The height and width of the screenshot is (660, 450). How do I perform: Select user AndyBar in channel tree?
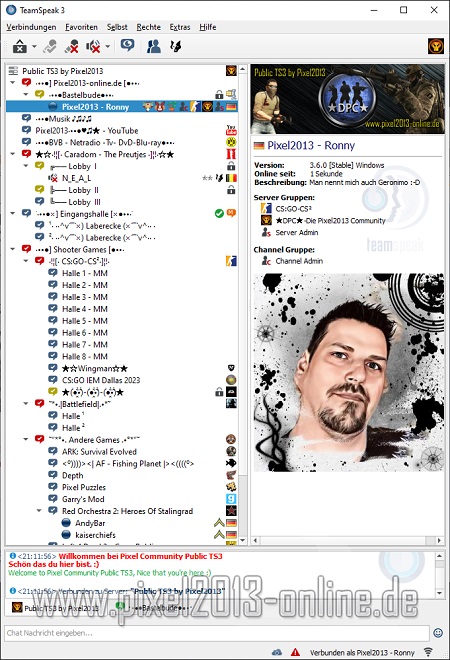pos(90,523)
